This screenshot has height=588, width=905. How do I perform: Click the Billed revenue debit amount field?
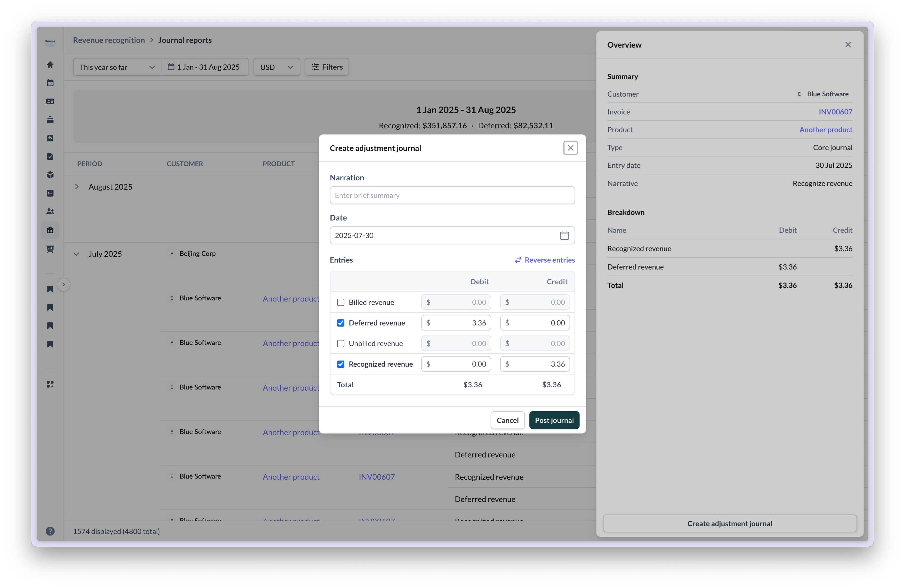(456, 302)
